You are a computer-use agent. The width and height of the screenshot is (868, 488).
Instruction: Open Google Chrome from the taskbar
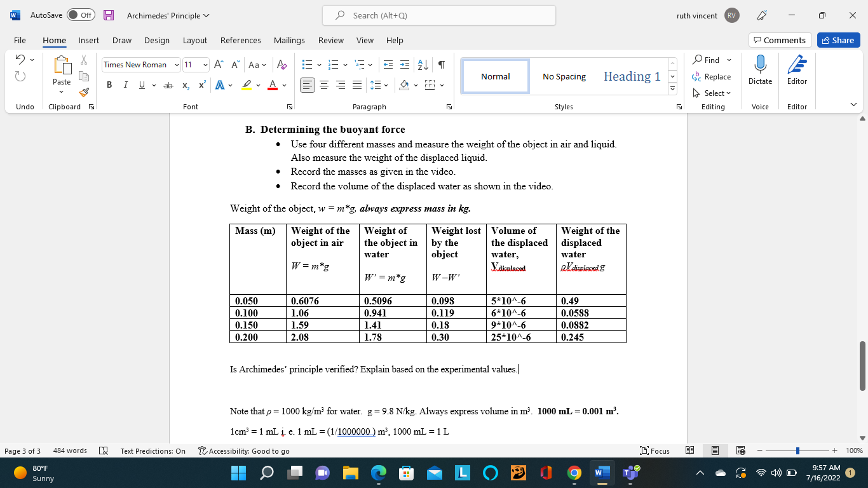pos(574,473)
